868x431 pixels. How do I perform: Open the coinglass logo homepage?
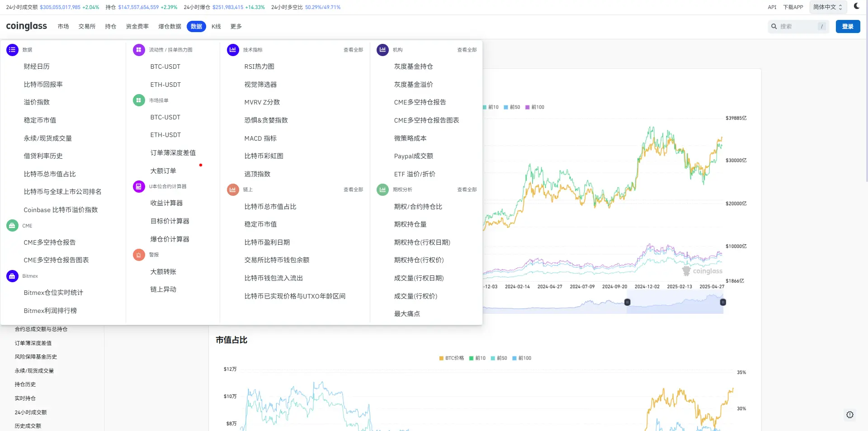coord(27,26)
